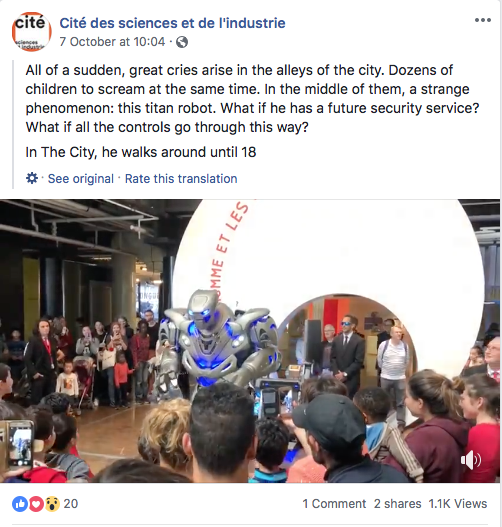Expand the 1 Comment thread

[x=334, y=504]
